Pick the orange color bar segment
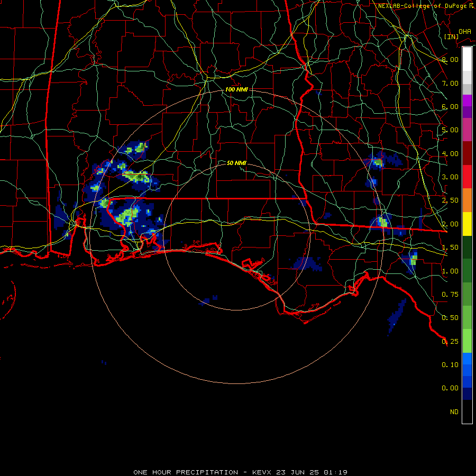The width and height of the screenshot is (476, 476). click(467, 200)
